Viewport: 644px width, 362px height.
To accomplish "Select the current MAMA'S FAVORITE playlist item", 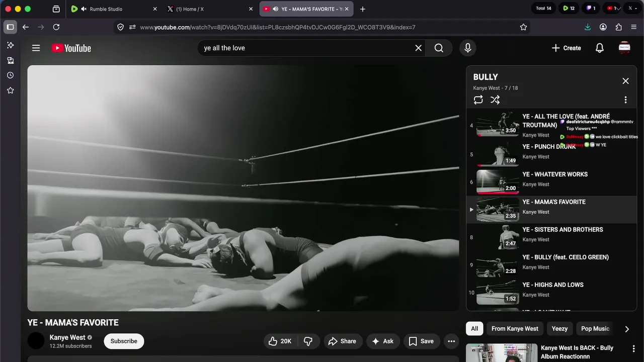I will pos(551,210).
